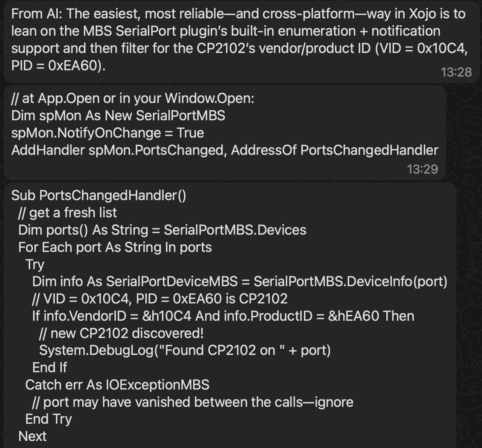This screenshot has height=448, width=482.
Task: Click the 'End Try' line
Action: point(49,419)
